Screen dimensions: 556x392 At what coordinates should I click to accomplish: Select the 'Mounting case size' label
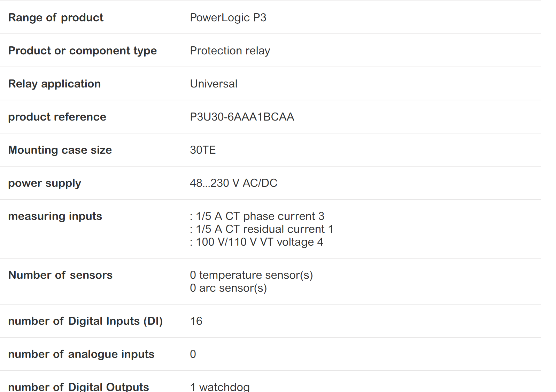60,150
